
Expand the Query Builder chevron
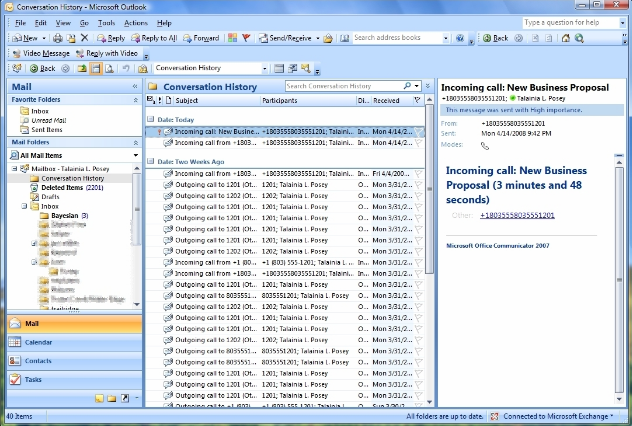coord(428,86)
